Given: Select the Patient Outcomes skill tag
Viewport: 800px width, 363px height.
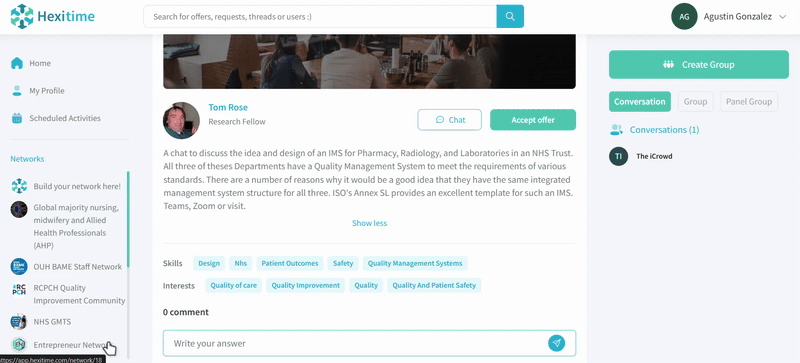Looking at the screenshot, I should tap(290, 263).
